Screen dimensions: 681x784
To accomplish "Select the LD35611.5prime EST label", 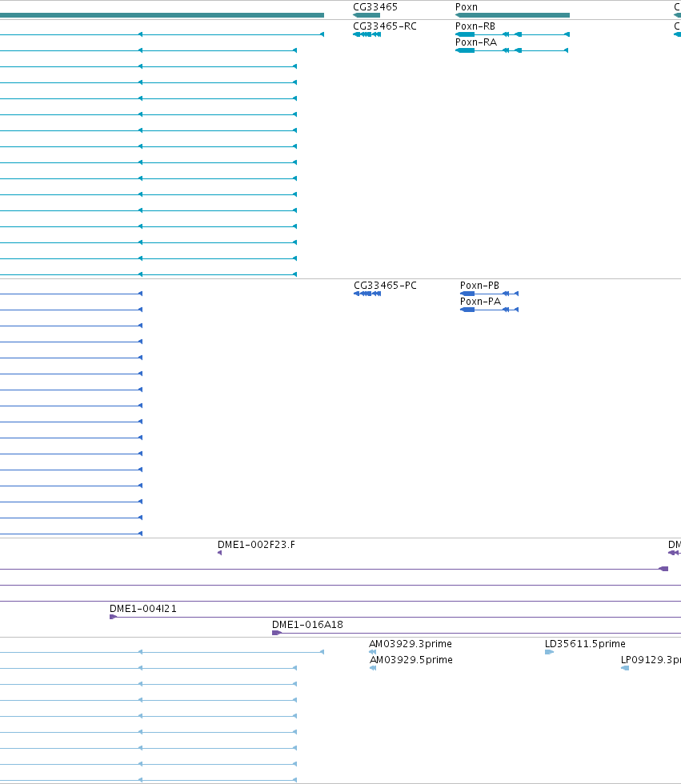I will (x=585, y=643).
